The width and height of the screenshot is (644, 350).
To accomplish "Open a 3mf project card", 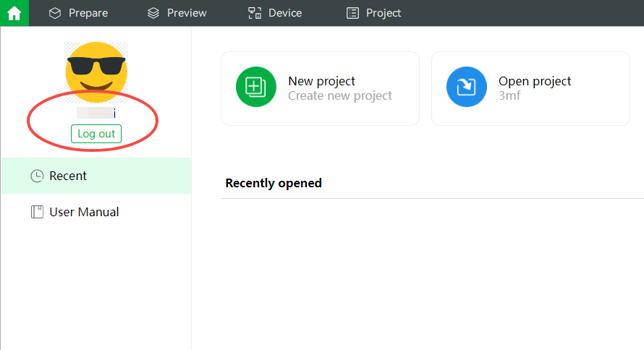I will coord(530,89).
